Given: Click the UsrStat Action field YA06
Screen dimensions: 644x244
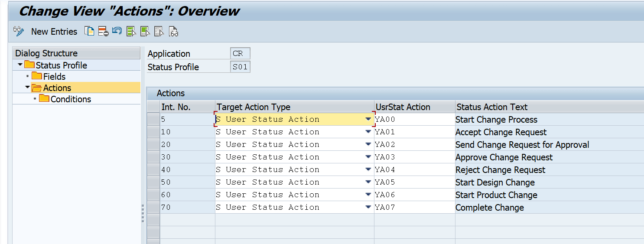Looking at the screenshot, I should (415, 195).
